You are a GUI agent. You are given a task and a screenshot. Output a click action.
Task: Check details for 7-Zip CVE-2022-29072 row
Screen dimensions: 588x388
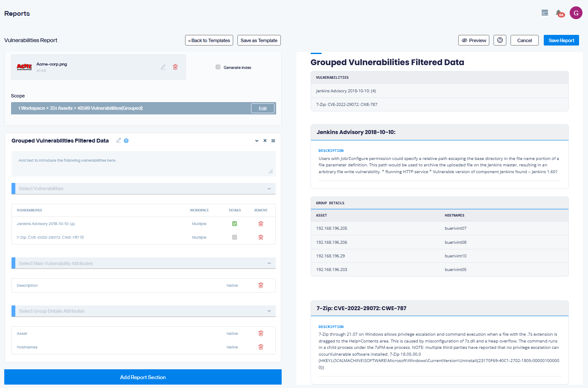pyautogui.click(x=234, y=237)
